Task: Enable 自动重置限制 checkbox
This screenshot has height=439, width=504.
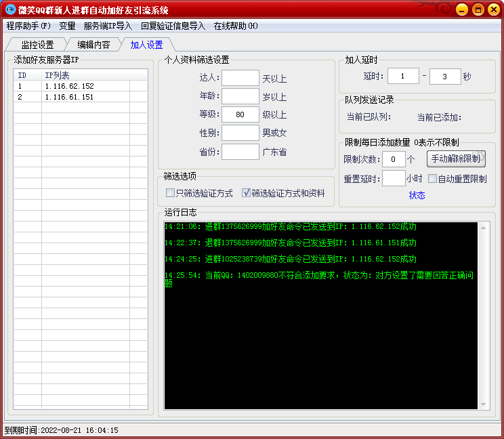Action: click(433, 178)
